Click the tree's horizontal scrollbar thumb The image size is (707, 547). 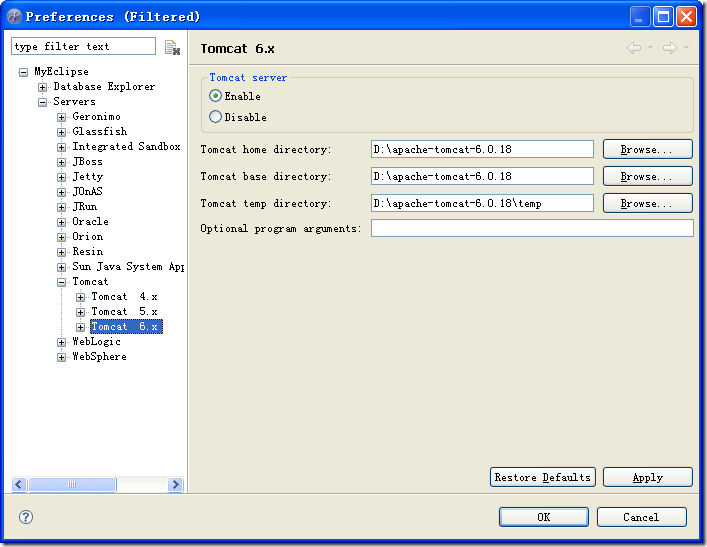[72, 484]
